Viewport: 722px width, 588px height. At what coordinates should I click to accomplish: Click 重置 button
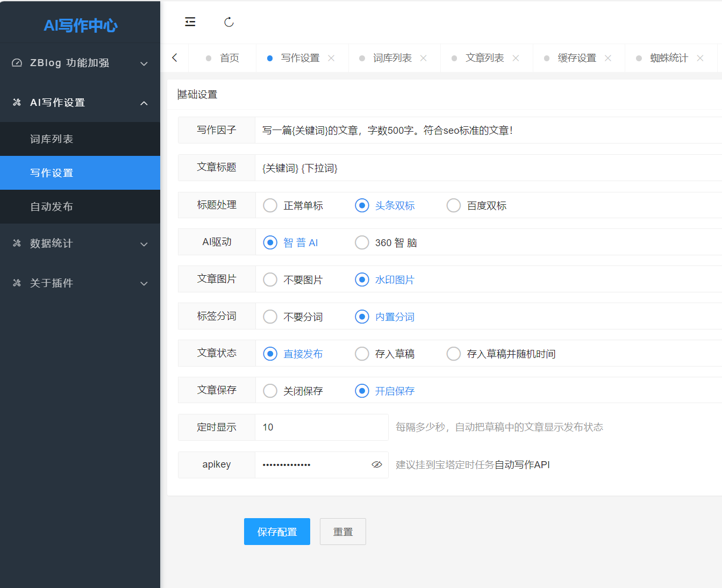(x=343, y=532)
